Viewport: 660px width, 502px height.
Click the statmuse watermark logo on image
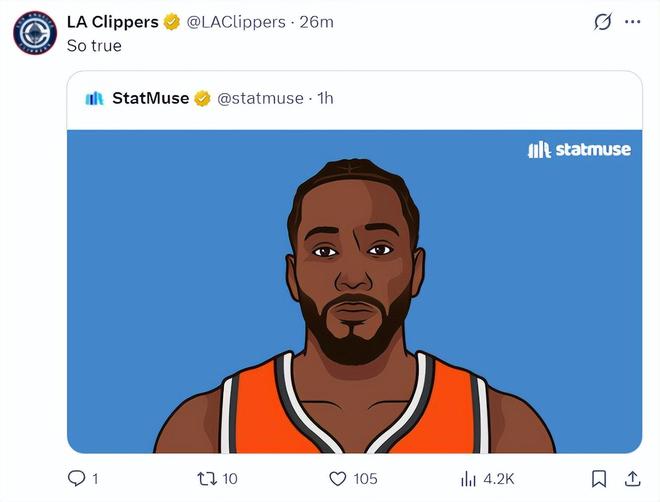pyautogui.click(x=579, y=149)
